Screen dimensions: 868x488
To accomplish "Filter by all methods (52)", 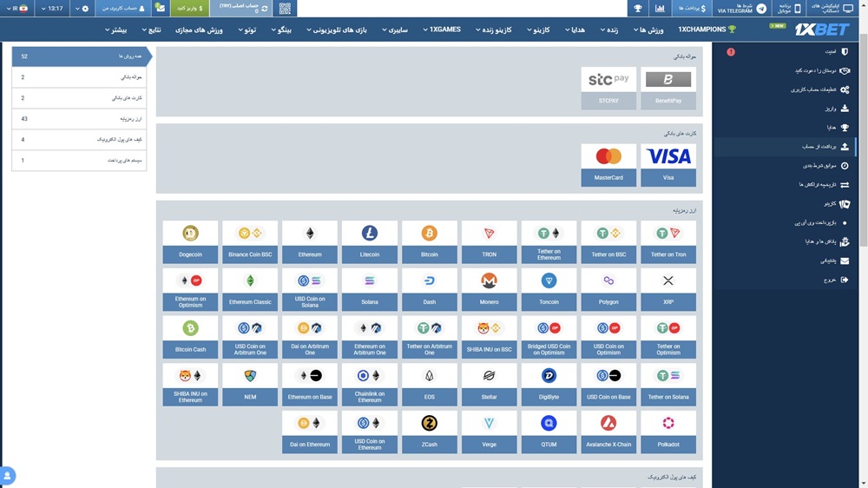I will coord(80,56).
